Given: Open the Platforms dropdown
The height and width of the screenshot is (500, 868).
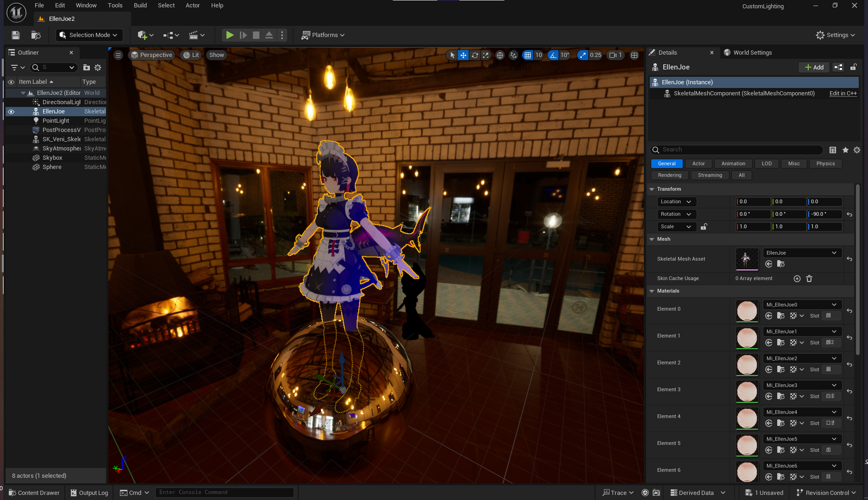Looking at the screenshot, I should pyautogui.click(x=323, y=35).
